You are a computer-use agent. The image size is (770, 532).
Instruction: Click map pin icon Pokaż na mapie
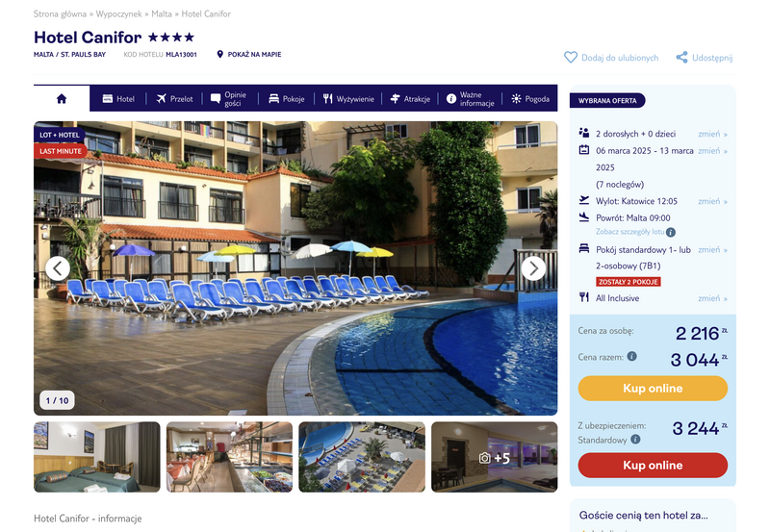point(220,54)
